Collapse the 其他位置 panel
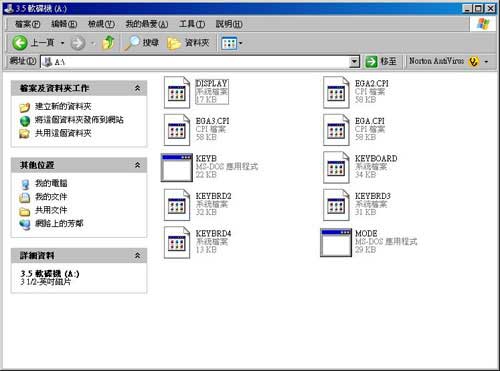 click(x=137, y=165)
